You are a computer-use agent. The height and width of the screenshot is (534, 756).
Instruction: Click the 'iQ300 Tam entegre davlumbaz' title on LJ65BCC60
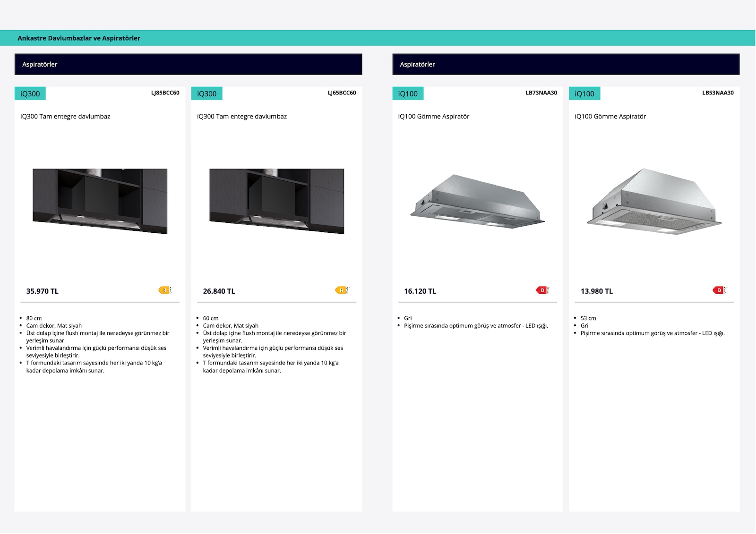(x=242, y=117)
